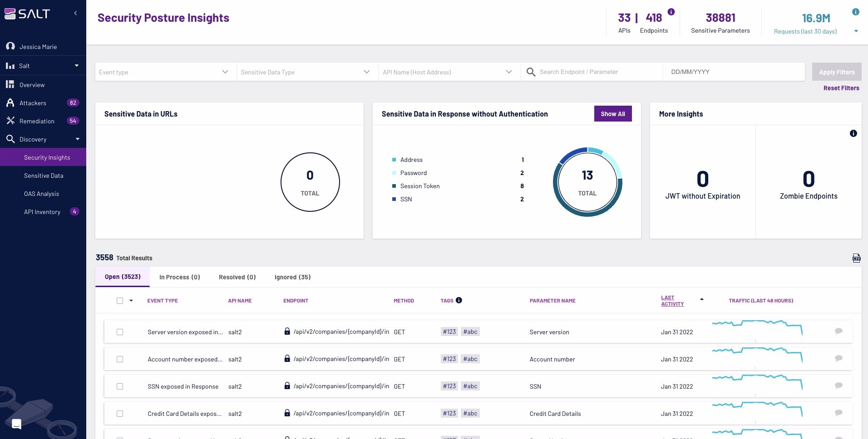Screen dimensions: 868x439
Task: Click the Tags column info icon
Action: click(459, 300)
